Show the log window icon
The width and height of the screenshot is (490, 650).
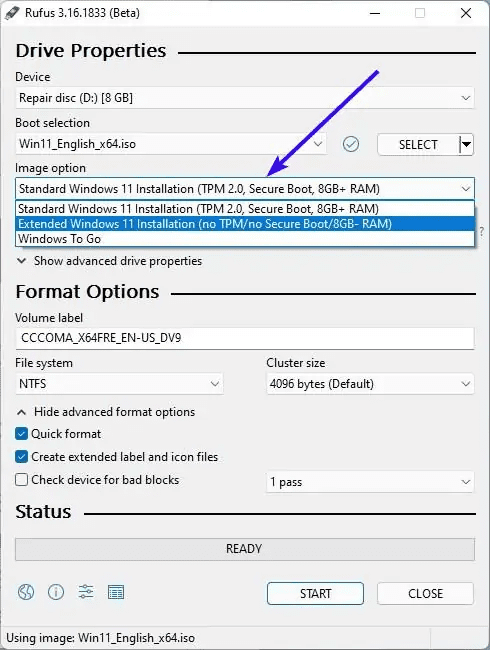pos(116,592)
